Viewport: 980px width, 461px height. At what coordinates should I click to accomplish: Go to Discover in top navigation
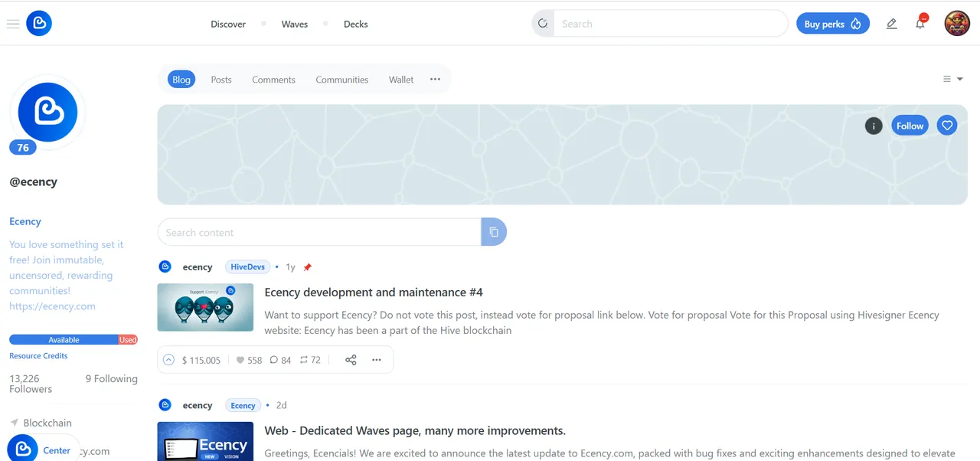228,24
